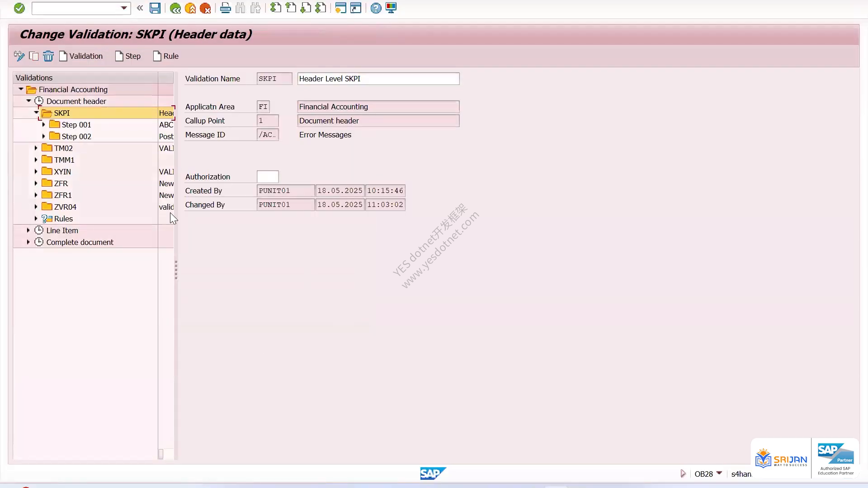
Task: Create a new Rule button
Action: pos(166,56)
